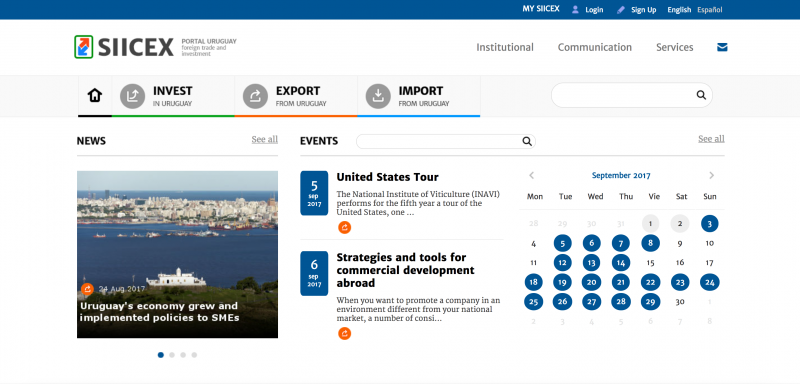
Task: Open the Services menu
Action: click(x=674, y=47)
